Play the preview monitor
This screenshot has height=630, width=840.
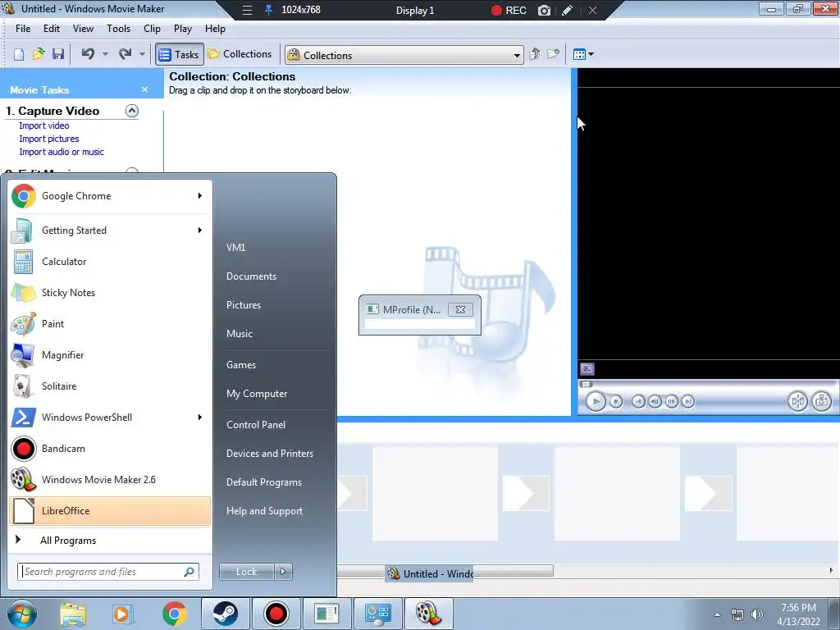tap(596, 401)
